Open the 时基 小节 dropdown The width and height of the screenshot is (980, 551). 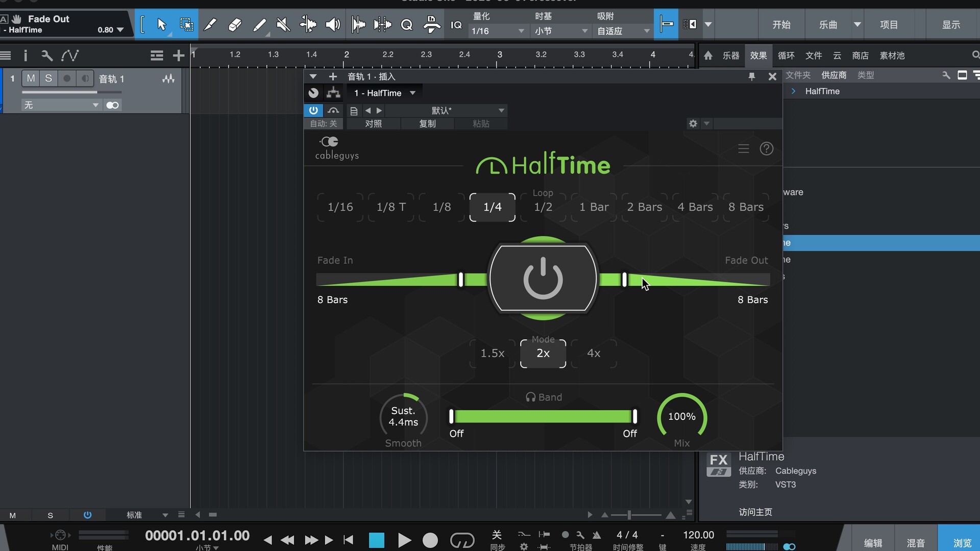tap(560, 31)
